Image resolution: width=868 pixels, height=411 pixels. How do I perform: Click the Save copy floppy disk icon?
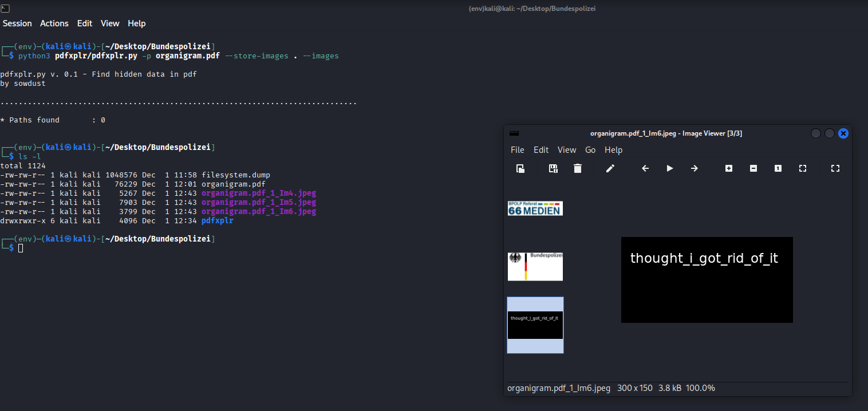(553, 168)
